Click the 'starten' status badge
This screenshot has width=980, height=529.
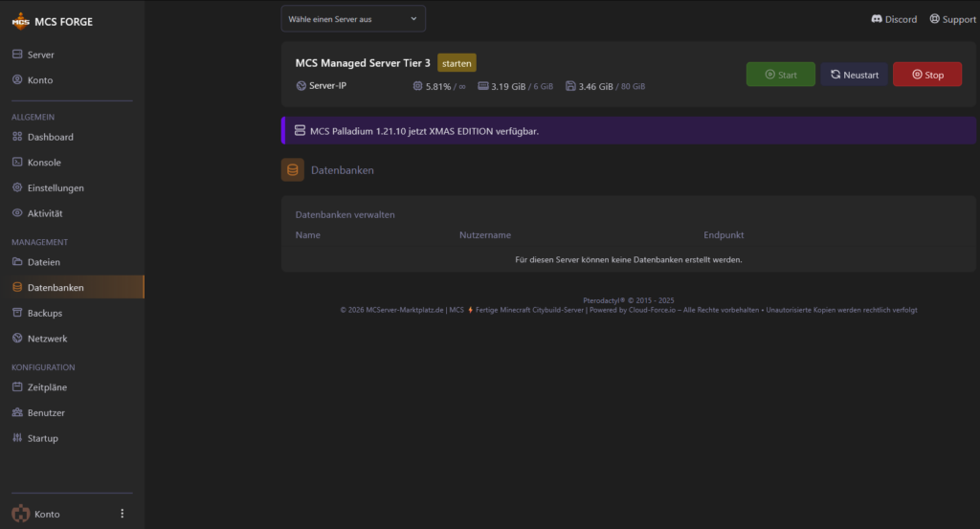click(457, 63)
